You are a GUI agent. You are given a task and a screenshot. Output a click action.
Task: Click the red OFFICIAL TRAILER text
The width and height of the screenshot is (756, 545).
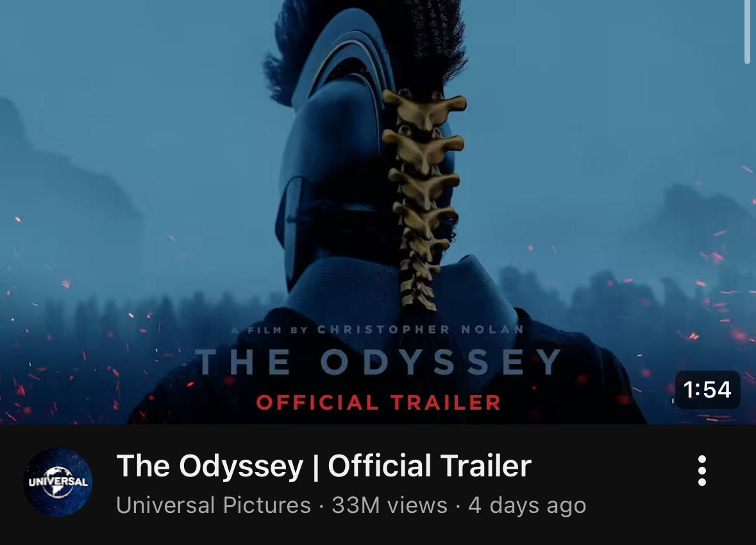click(378, 402)
